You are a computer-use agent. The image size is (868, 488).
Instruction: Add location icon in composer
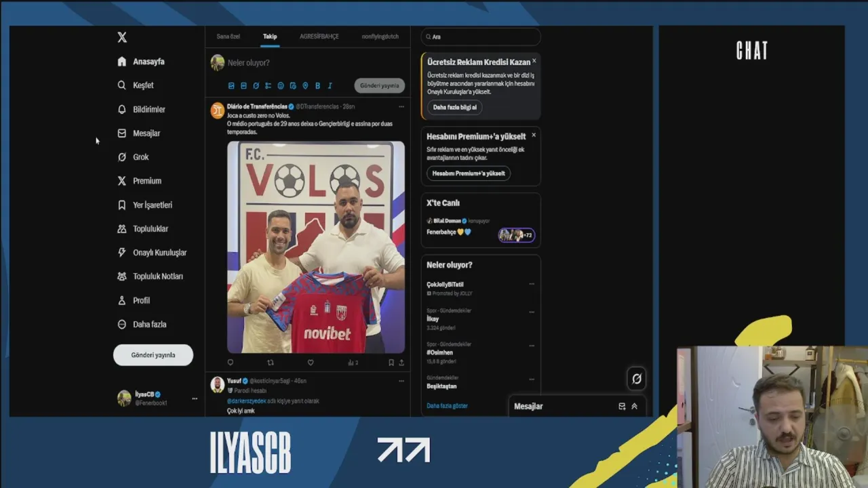tap(305, 86)
